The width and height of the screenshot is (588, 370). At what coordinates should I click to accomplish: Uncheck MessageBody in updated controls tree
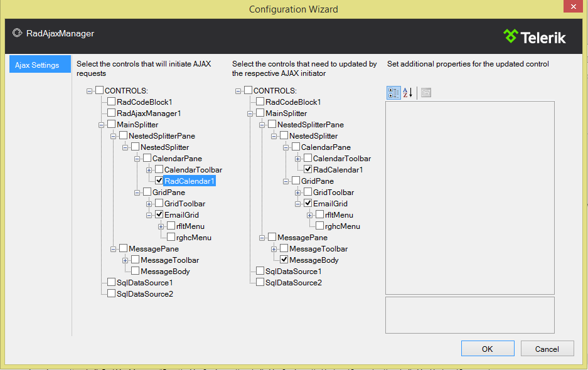[284, 260]
